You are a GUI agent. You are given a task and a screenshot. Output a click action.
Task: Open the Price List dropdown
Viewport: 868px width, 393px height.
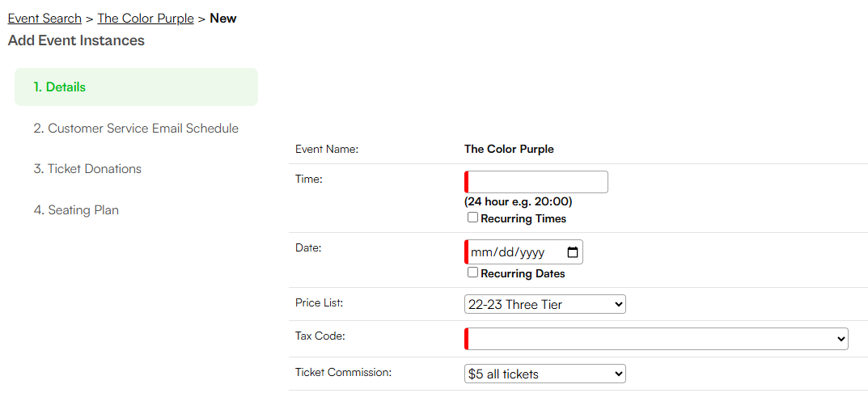click(544, 304)
